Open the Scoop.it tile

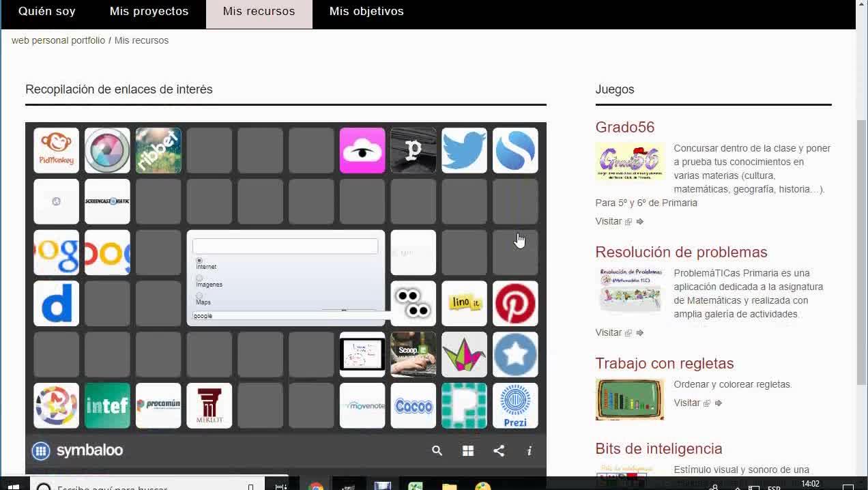pos(414,355)
